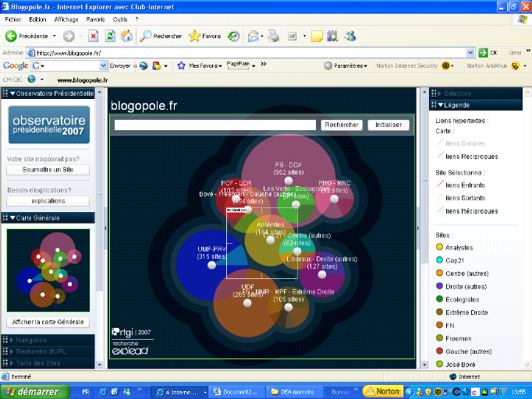Open the ? help menu

[137, 19]
